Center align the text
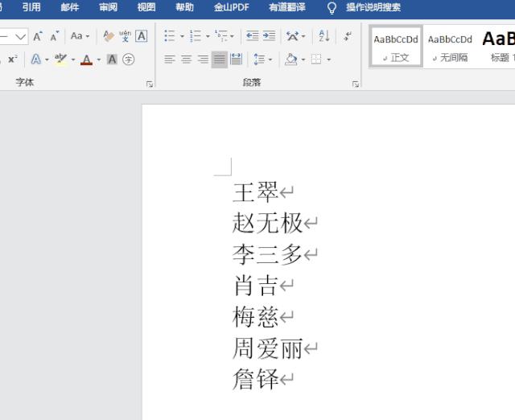The image size is (515, 420). point(186,60)
